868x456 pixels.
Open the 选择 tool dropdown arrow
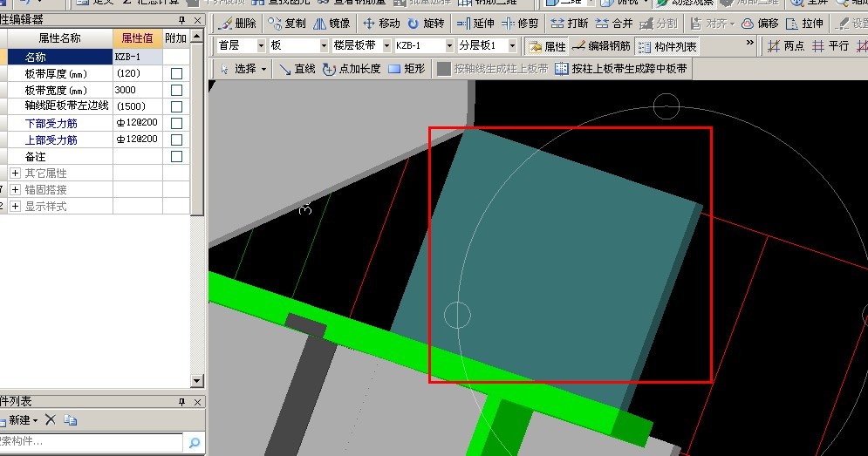[264, 69]
